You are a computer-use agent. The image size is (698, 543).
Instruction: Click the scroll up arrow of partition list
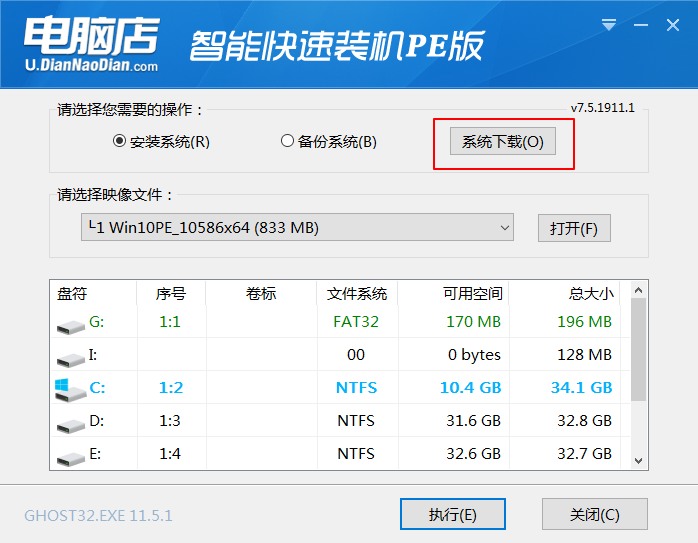click(638, 290)
